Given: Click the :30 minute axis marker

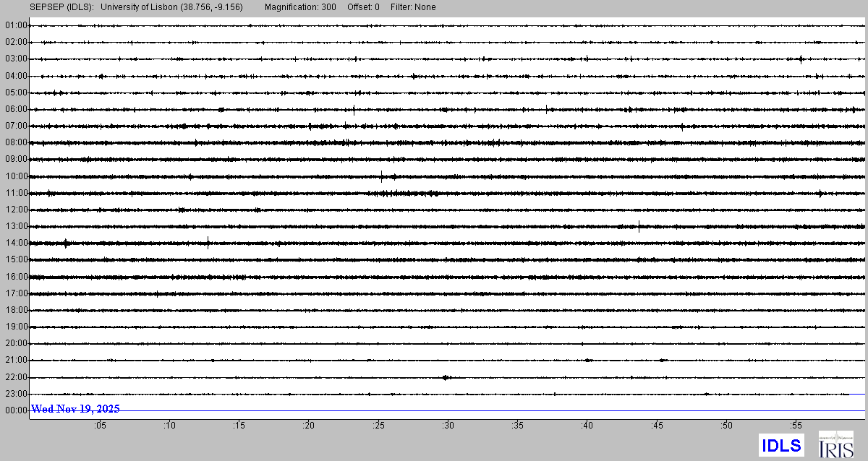Looking at the screenshot, I should [448, 426].
